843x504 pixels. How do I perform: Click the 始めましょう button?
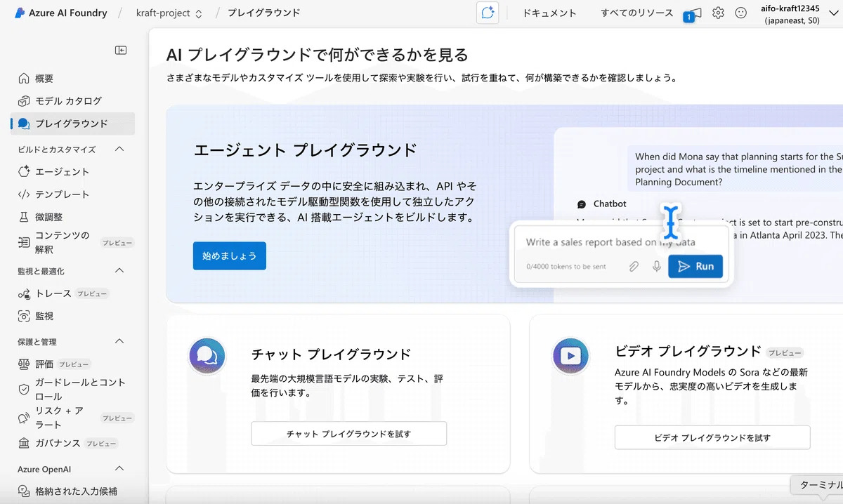[230, 256]
